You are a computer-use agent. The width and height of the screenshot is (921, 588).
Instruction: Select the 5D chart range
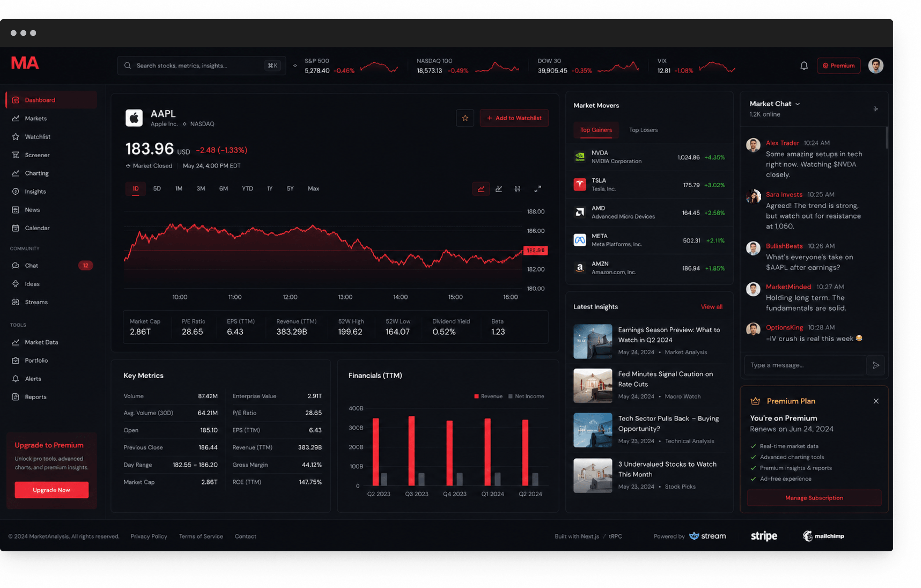click(157, 189)
